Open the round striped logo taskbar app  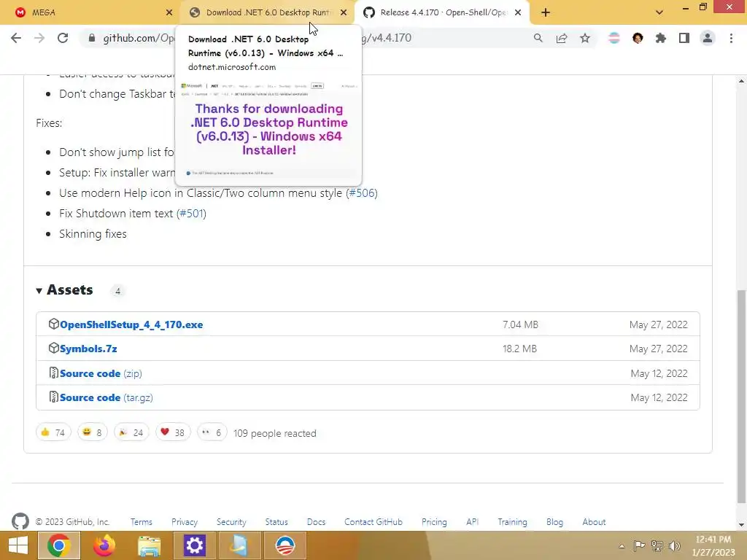[x=285, y=545]
